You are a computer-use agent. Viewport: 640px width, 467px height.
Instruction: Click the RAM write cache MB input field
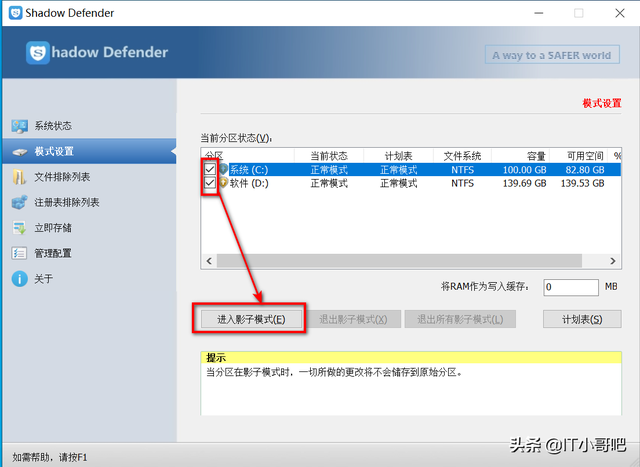(x=570, y=287)
